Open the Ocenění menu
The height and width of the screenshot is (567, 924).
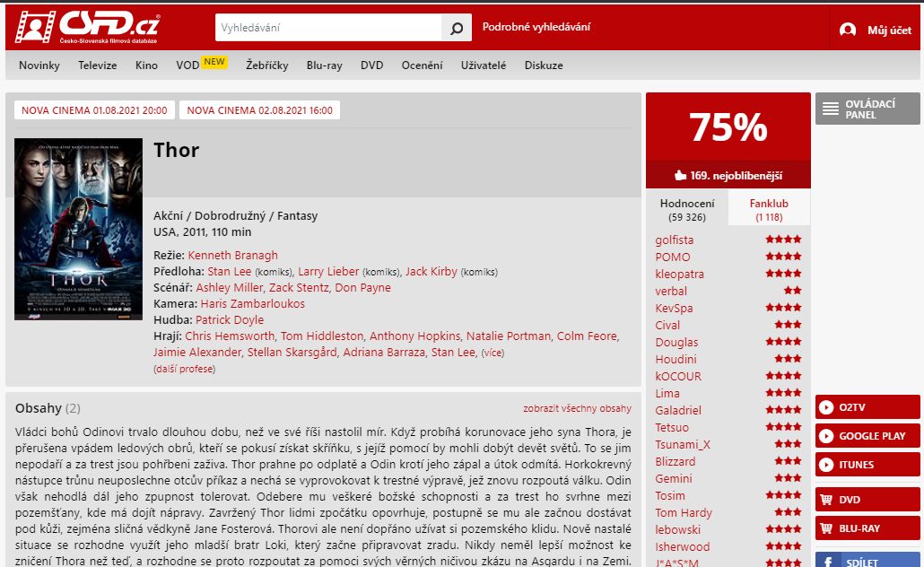point(422,65)
